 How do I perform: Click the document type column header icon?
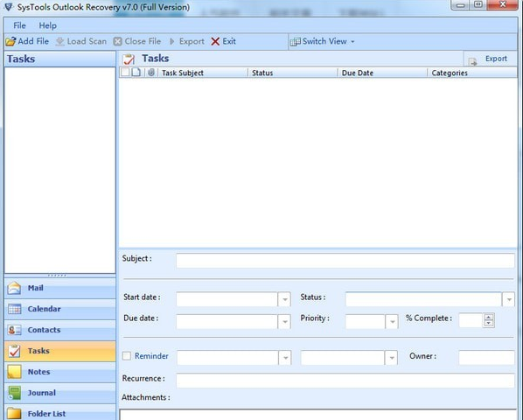point(136,73)
